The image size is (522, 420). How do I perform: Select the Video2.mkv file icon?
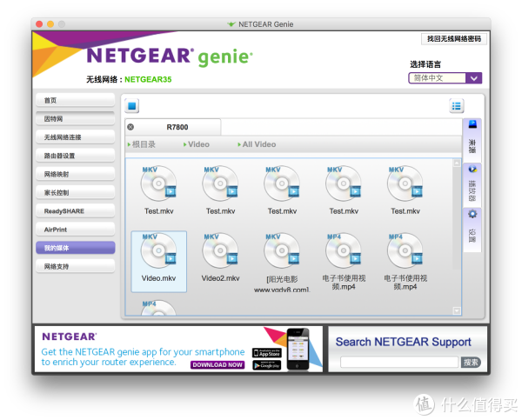tap(220, 250)
